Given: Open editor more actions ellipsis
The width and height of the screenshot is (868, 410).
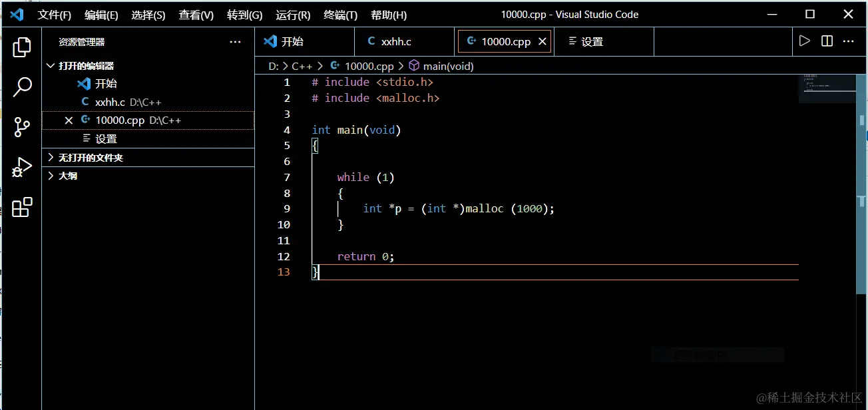Looking at the screenshot, I should pos(849,41).
